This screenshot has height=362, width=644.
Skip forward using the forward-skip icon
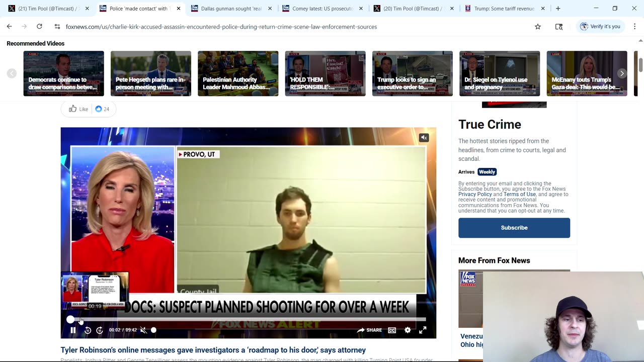(100, 330)
